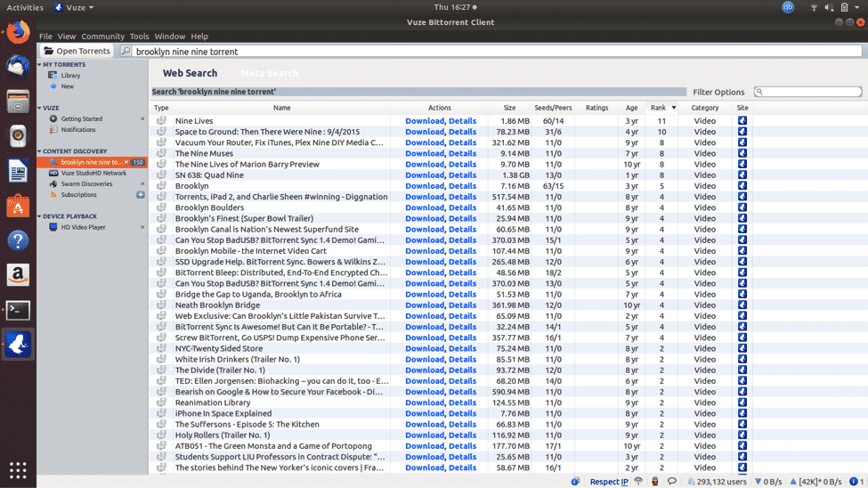The height and width of the screenshot is (488, 868).
Task: Click type icon of Brooklyn Boulders row
Action: 161,207
